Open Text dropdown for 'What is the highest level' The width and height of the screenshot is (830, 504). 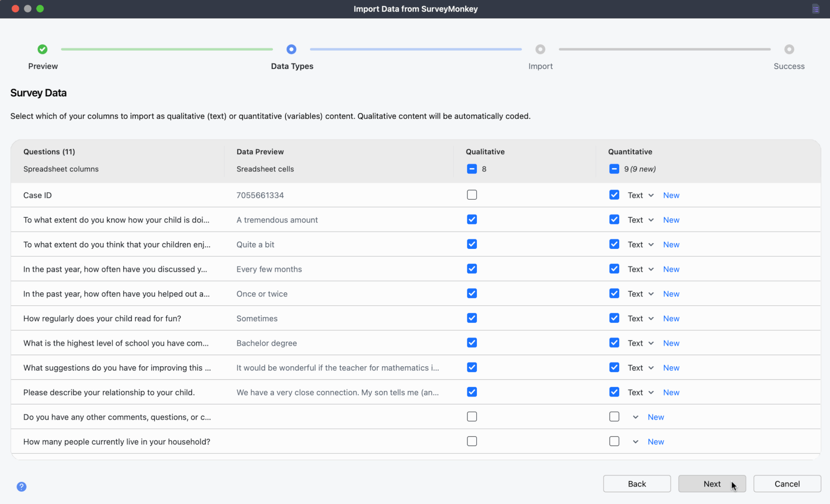641,343
